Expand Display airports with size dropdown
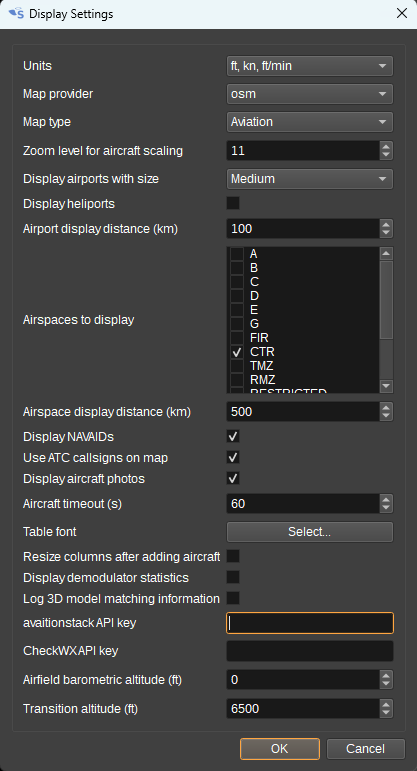The width and height of the screenshot is (417, 771). (310, 178)
